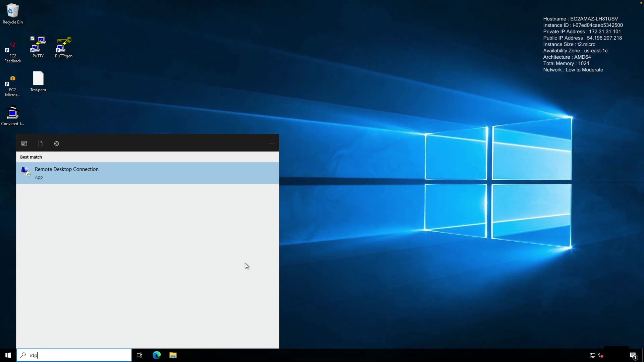Viewport: 644px width, 362px height.
Task: Filter search results by Apps
Action: pyautogui.click(x=24, y=143)
